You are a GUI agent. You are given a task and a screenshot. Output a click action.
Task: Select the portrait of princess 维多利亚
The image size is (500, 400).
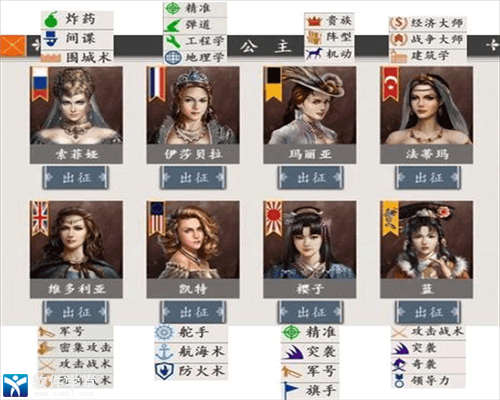click(x=76, y=240)
